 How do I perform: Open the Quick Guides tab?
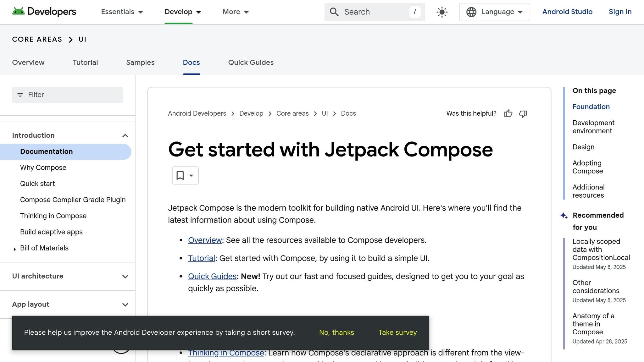251,63
